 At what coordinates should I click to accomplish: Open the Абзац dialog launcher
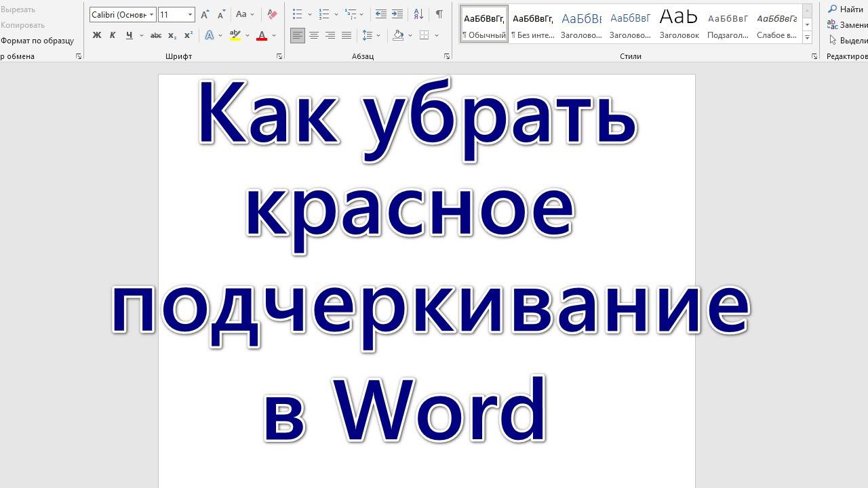(x=447, y=56)
